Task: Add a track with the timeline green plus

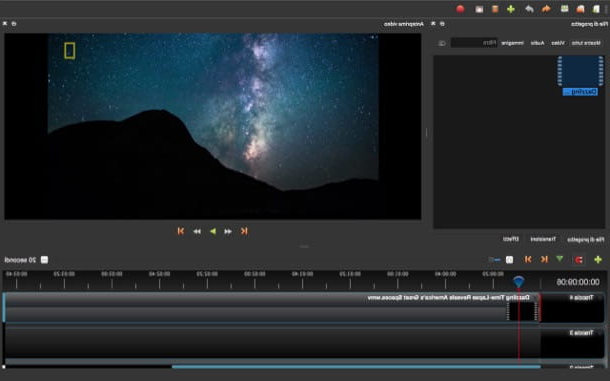Action: 598,260
